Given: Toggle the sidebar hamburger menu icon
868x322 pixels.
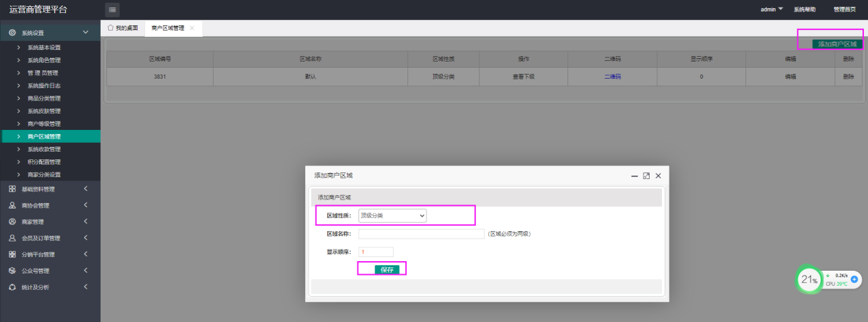Looking at the screenshot, I should pyautogui.click(x=112, y=10).
